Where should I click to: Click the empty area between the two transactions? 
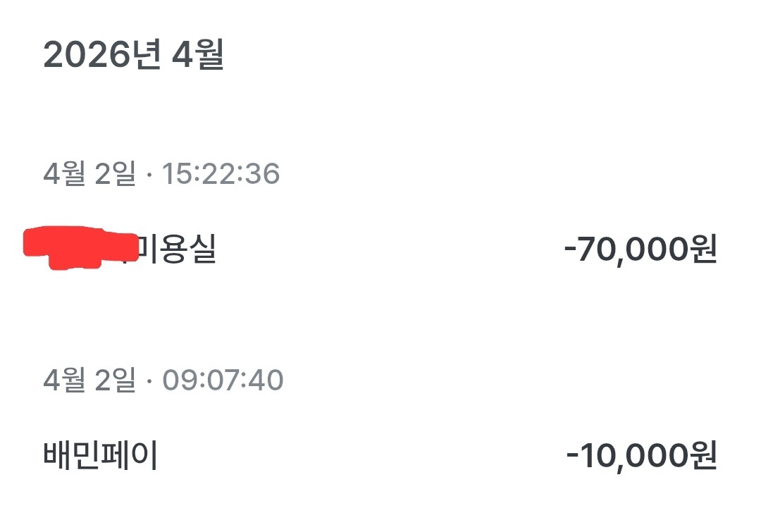(380, 317)
